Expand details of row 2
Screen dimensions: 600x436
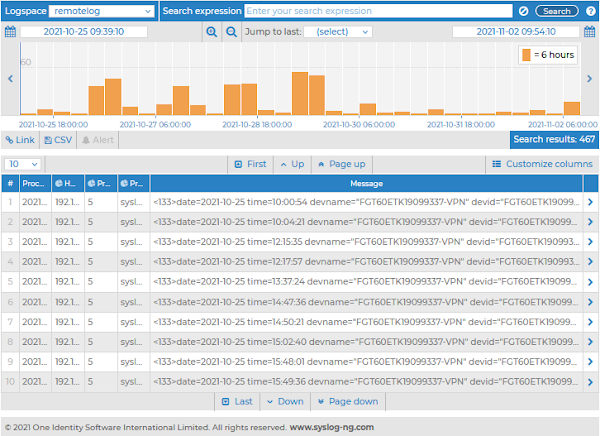click(590, 222)
